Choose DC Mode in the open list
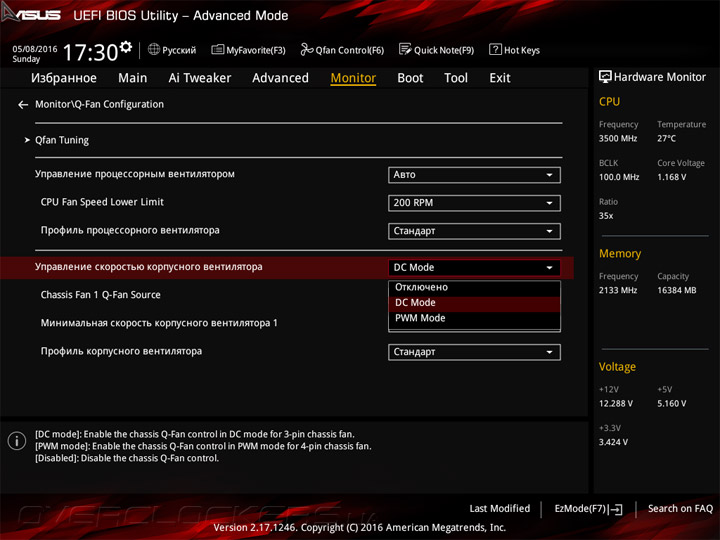Viewport: 720px width, 540px height. pos(474,303)
